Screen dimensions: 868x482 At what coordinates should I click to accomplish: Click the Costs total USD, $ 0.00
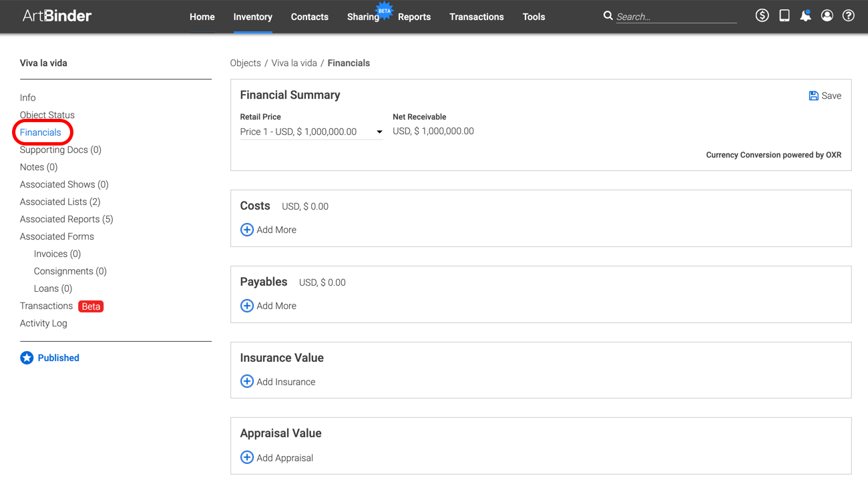pyautogui.click(x=305, y=206)
